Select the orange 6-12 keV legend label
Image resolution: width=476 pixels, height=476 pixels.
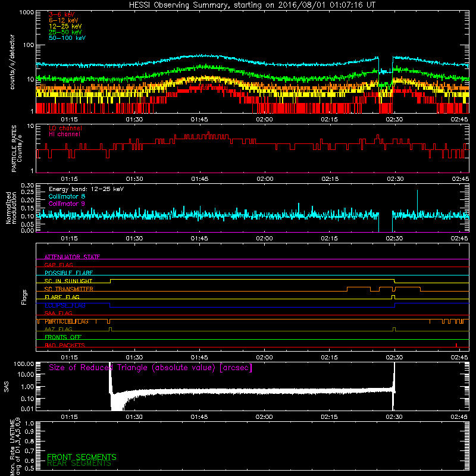(64, 20)
